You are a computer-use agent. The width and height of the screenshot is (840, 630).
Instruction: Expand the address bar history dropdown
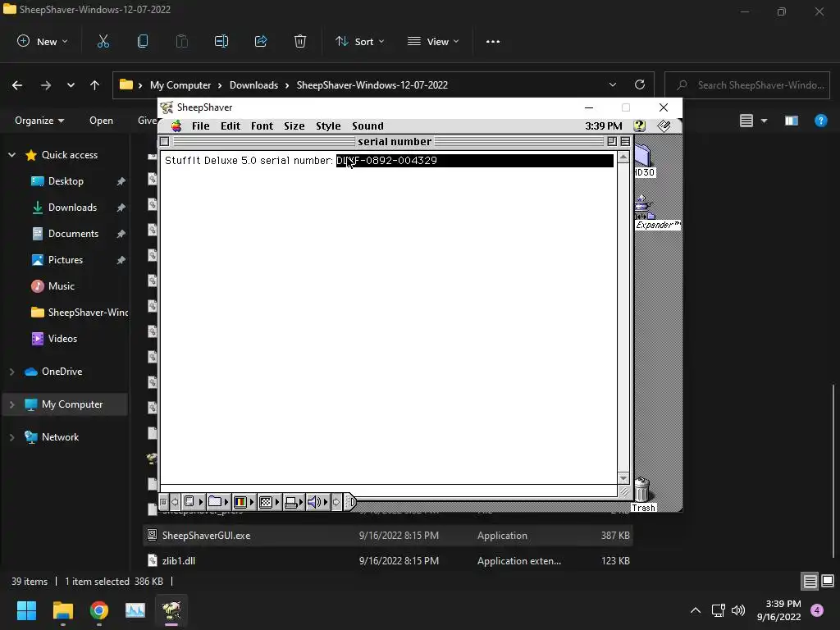(x=612, y=84)
